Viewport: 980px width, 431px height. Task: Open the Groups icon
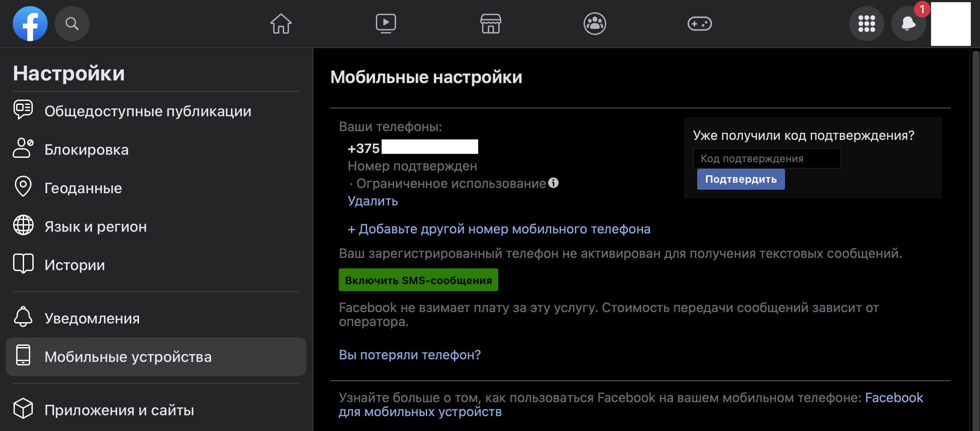coord(595,24)
